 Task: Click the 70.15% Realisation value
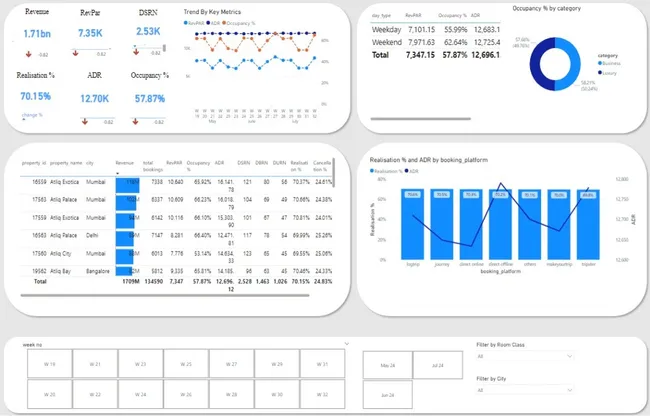36,96
